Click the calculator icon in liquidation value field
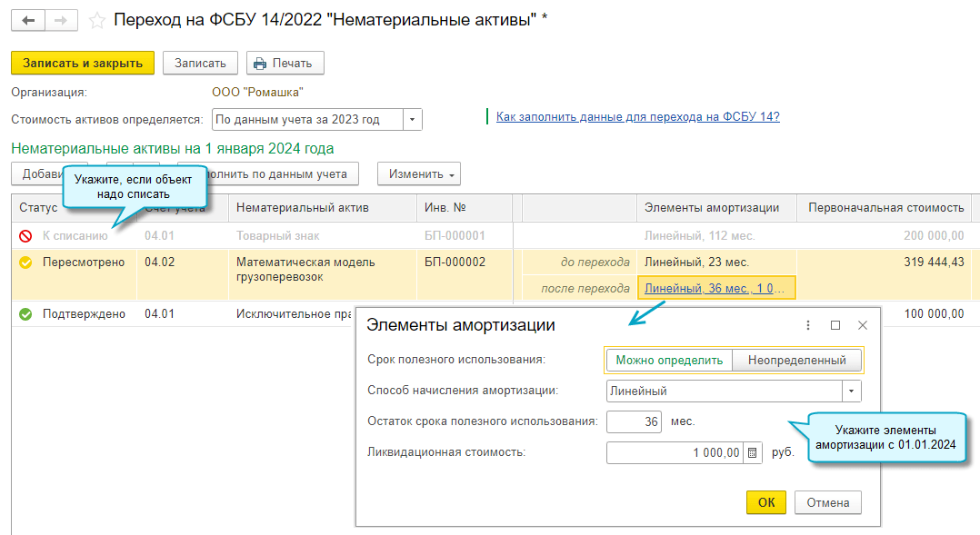Image resolution: width=980 pixels, height=535 pixels. [752, 452]
